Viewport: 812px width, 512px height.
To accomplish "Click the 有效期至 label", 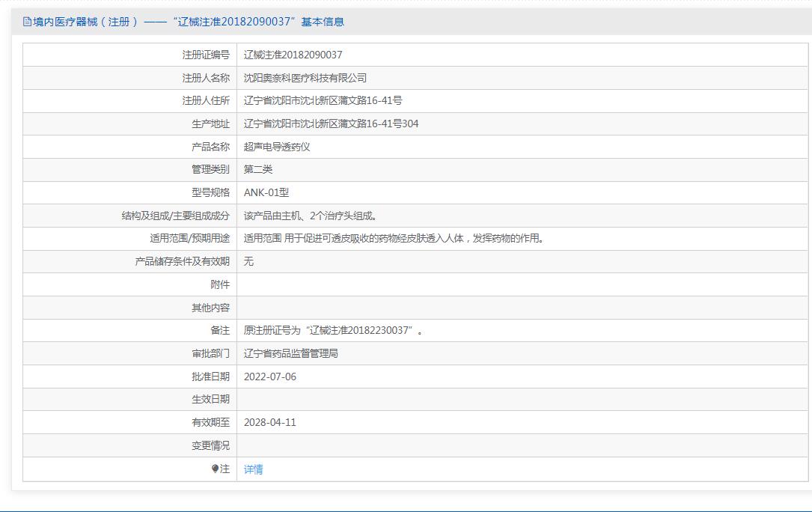I will pyautogui.click(x=210, y=422).
